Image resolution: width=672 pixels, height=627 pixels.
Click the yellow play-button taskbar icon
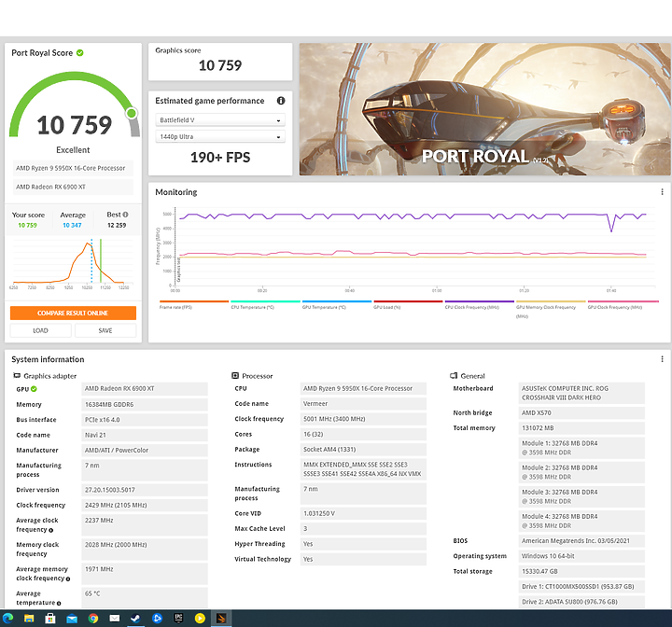point(200,618)
